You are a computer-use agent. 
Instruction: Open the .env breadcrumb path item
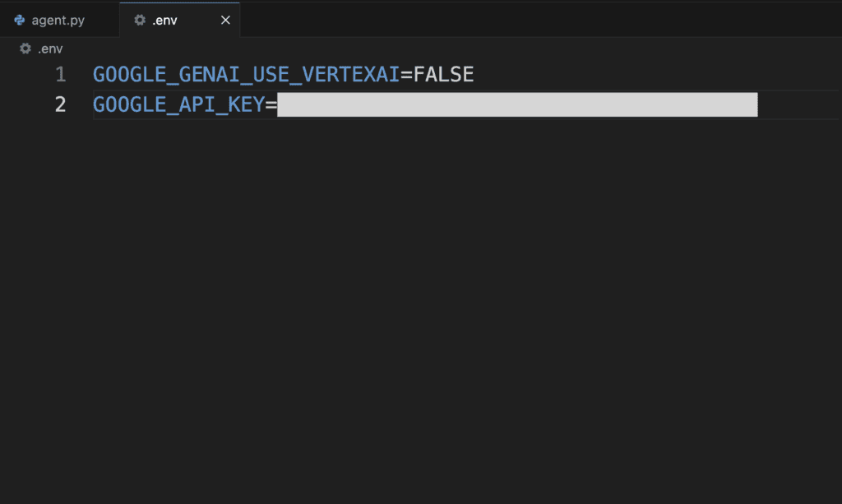pyautogui.click(x=50, y=49)
